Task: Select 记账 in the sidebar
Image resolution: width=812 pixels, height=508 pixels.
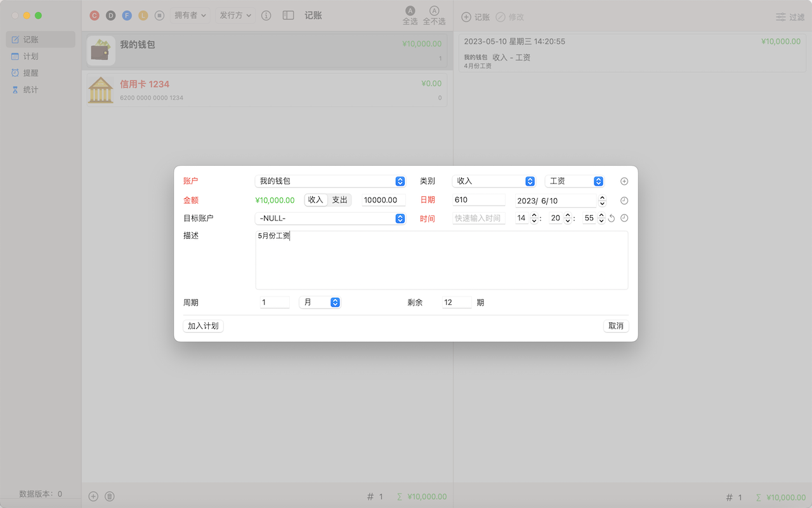Action: click(x=41, y=39)
